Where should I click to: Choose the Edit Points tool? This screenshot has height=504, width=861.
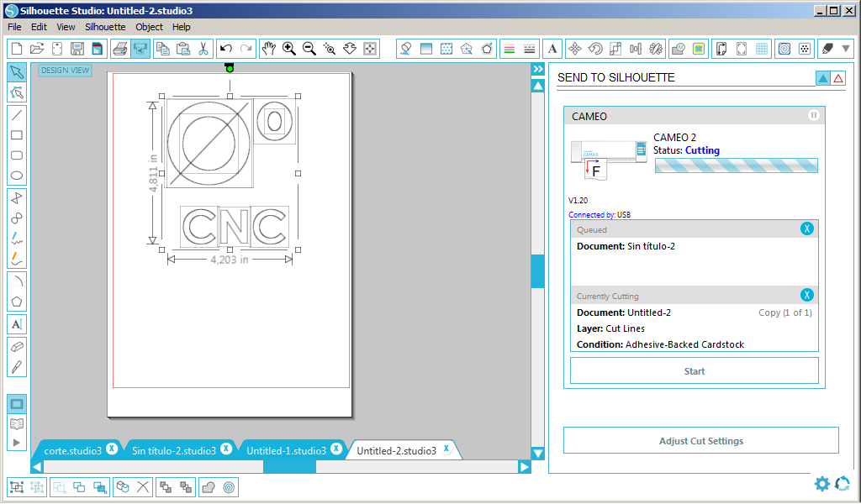pyautogui.click(x=17, y=92)
